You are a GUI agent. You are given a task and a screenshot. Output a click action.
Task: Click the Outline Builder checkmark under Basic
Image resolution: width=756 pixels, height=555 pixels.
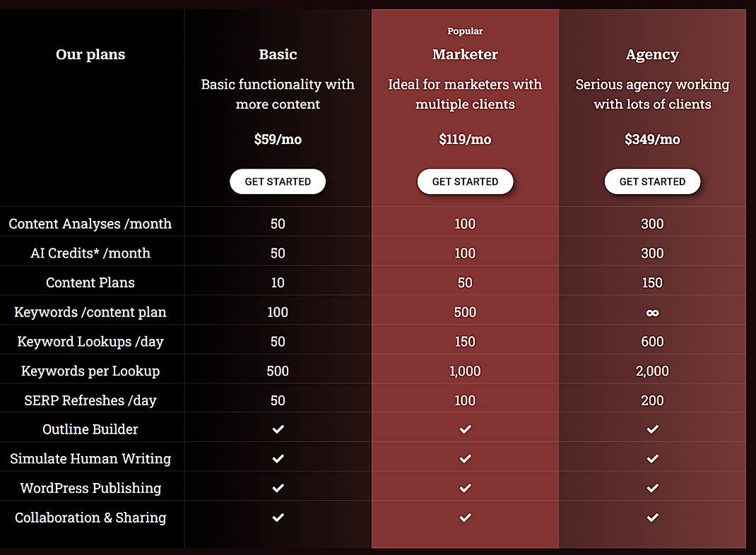coord(278,429)
